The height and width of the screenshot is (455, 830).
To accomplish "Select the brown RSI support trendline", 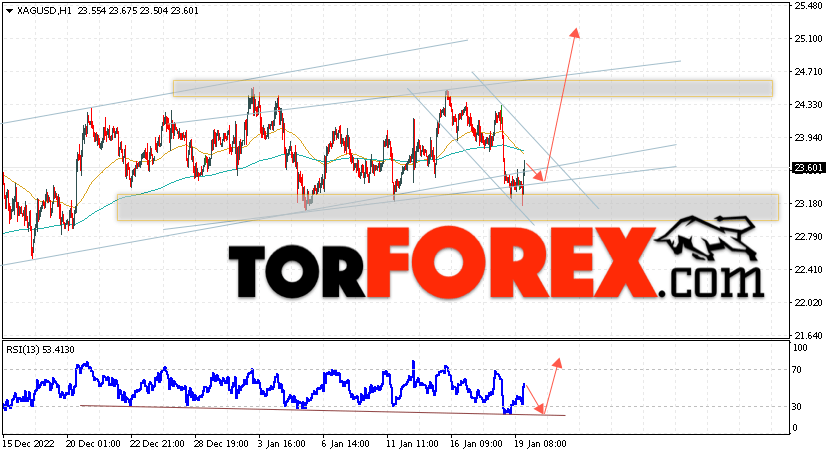I will click(322, 411).
